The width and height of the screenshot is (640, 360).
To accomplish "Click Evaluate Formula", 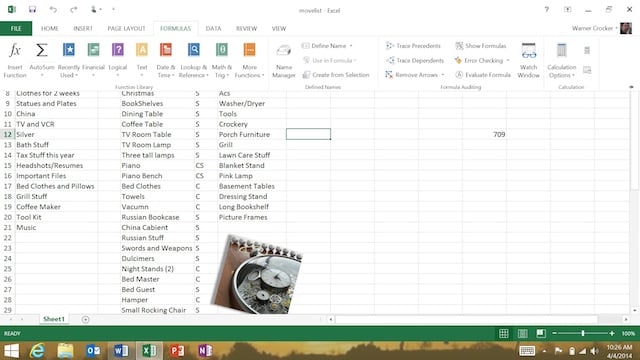I will tap(483, 75).
